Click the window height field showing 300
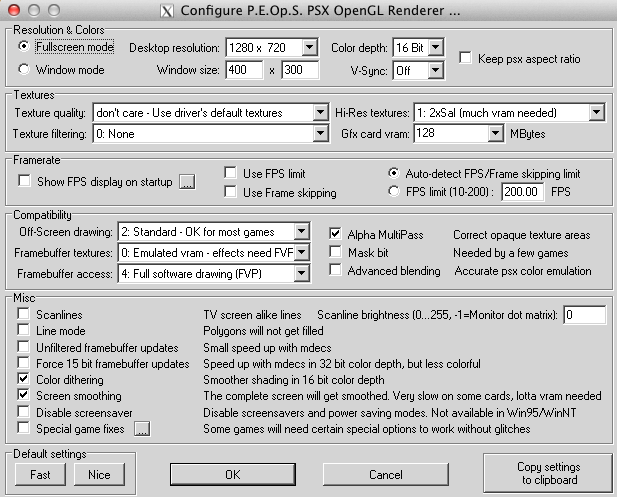Viewport: 617px width, 497px height. click(x=300, y=70)
